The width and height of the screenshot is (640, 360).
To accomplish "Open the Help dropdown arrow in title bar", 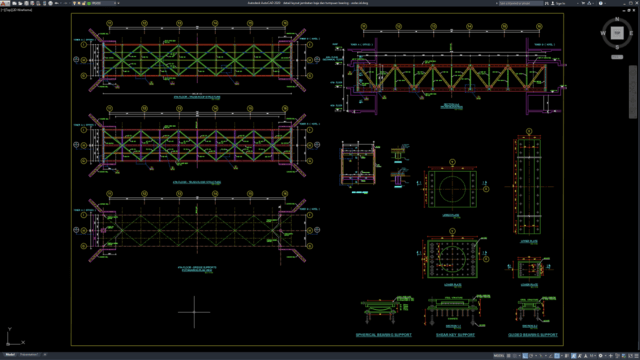I will (605, 3).
